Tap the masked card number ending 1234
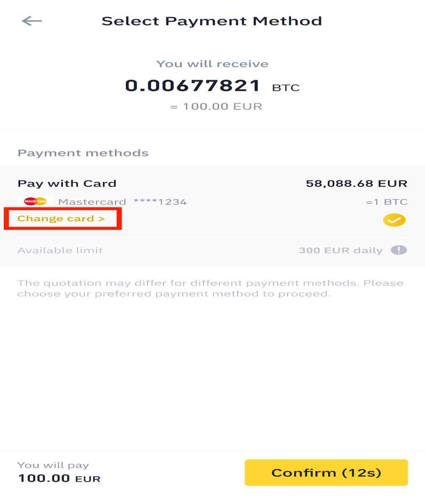The width and height of the screenshot is (425, 504). [x=160, y=202]
